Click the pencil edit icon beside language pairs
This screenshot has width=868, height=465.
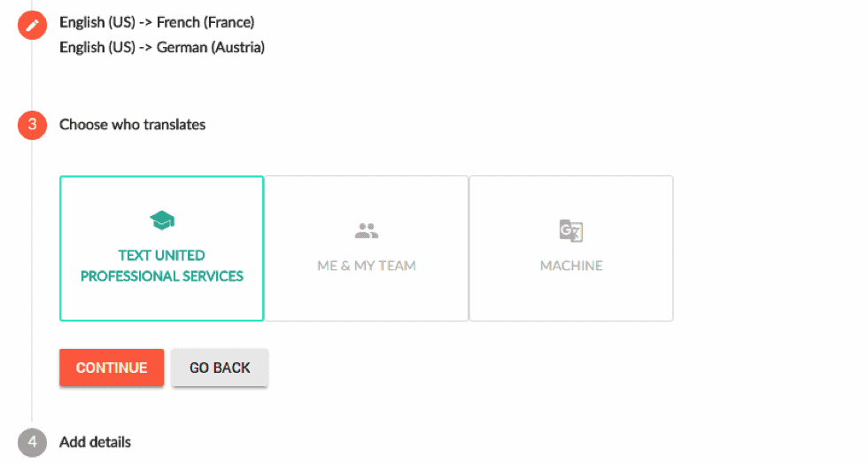32,26
